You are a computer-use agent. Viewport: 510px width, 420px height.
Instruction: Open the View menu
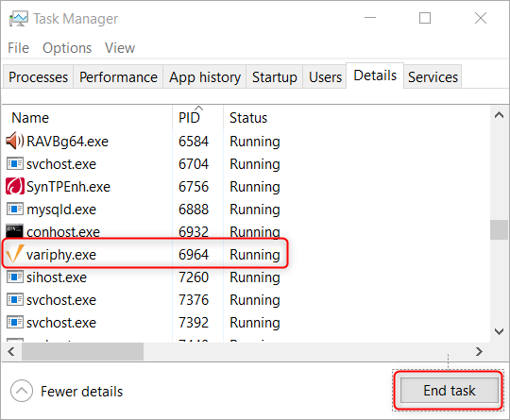coord(120,48)
